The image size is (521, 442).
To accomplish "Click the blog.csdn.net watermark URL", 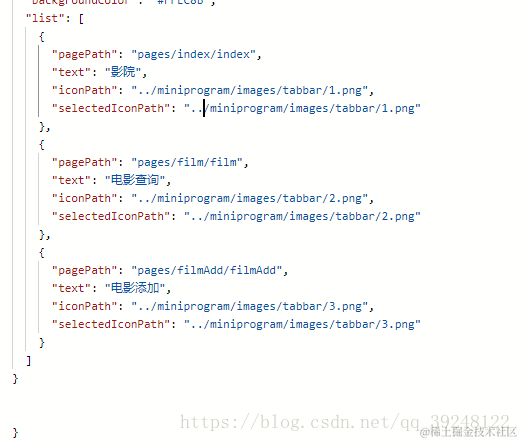I will 344,422.
